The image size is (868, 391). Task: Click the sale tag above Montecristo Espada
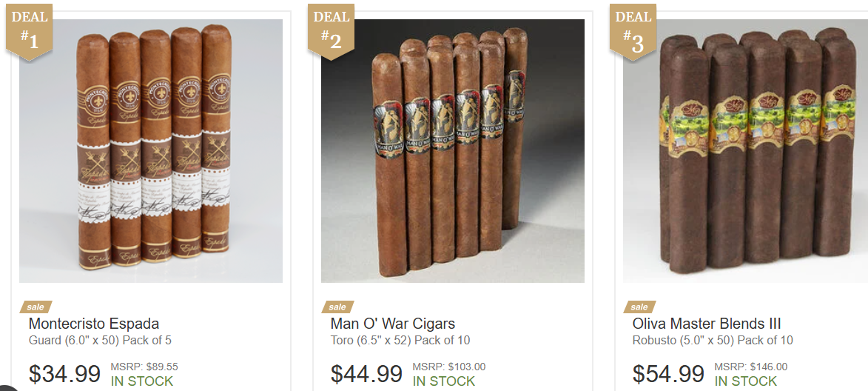click(36, 307)
